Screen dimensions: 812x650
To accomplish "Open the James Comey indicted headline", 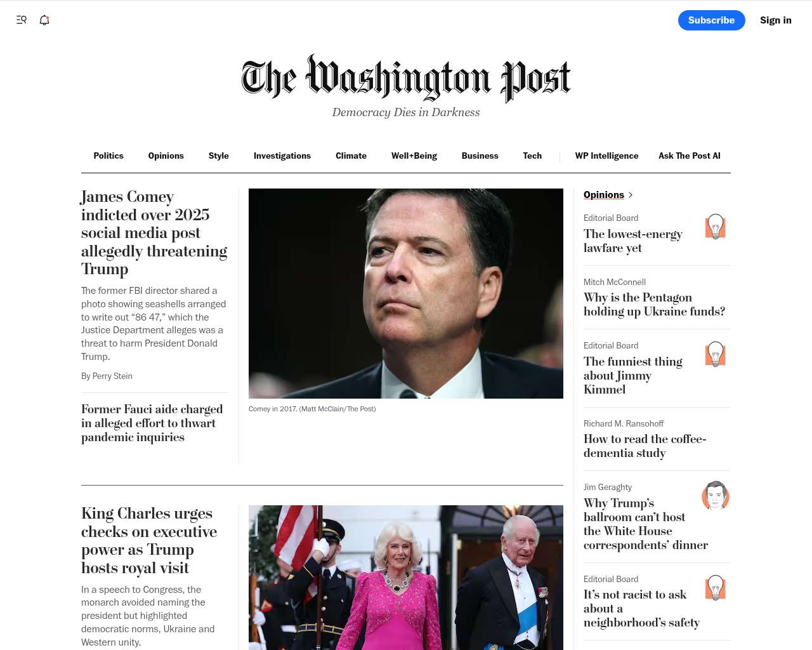I will [x=154, y=233].
